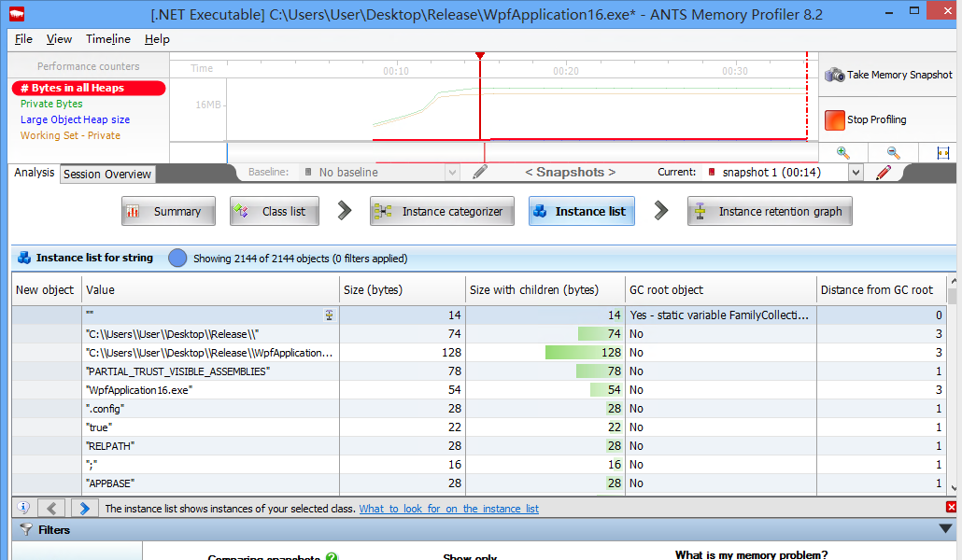Click the green help icon next to Comparing snapshots
The width and height of the screenshot is (962, 560).
(332, 556)
